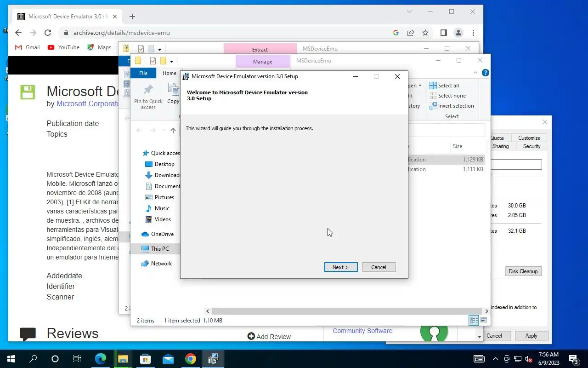Click the Disk Cleanup button

click(x=523, y=271)
